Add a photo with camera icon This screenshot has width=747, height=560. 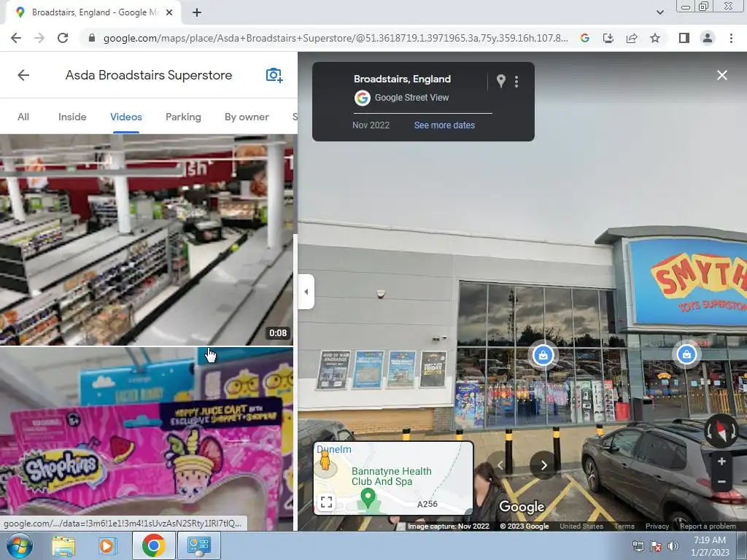pos(274,75)
